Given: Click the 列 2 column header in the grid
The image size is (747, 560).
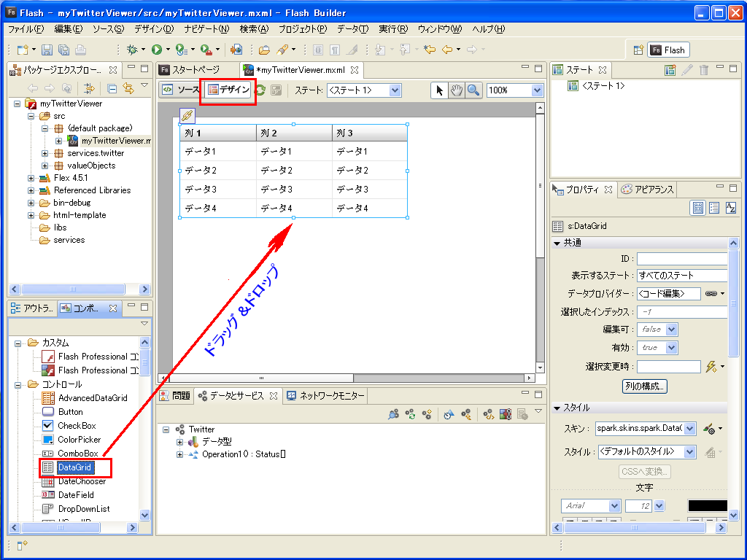Looking at the screenshot, I should [294, 133].
